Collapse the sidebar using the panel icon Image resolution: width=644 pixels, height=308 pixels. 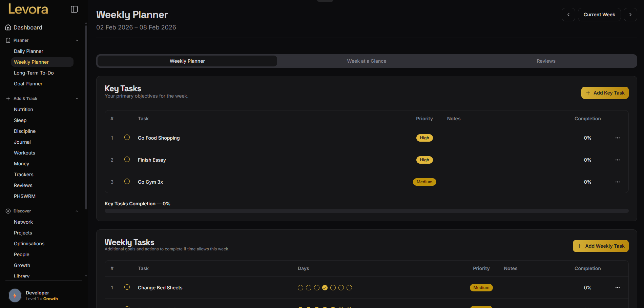[x=74, y=9]
